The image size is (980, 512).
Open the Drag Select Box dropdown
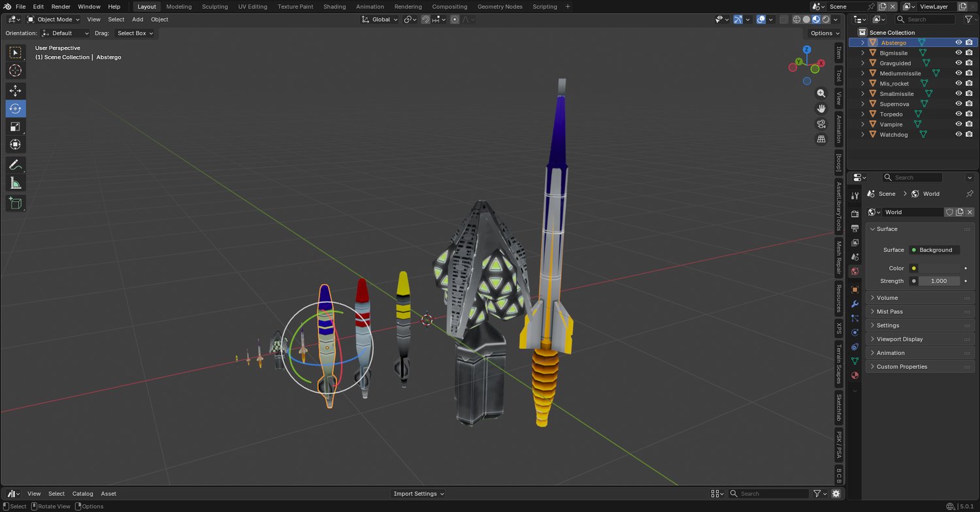click(135, 33)
